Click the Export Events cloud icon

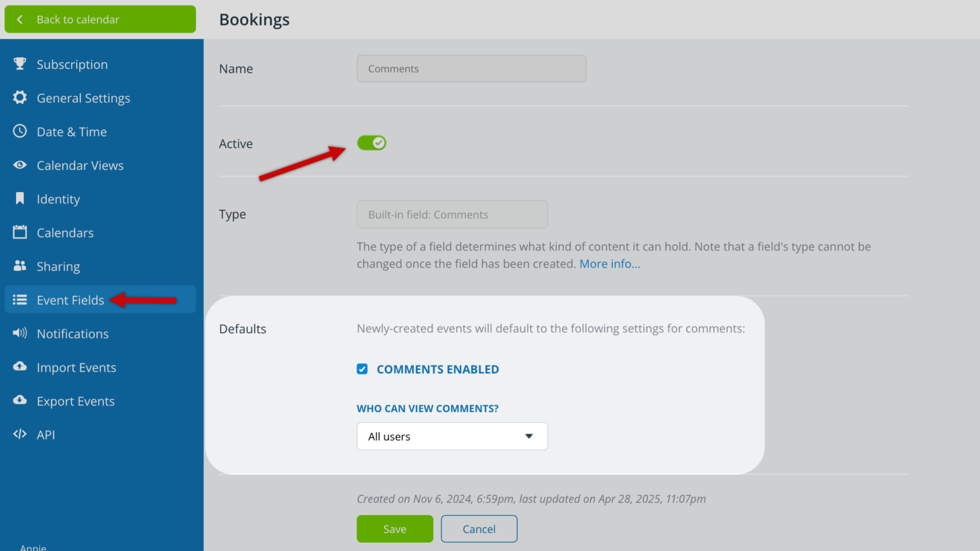pos(19,400)
